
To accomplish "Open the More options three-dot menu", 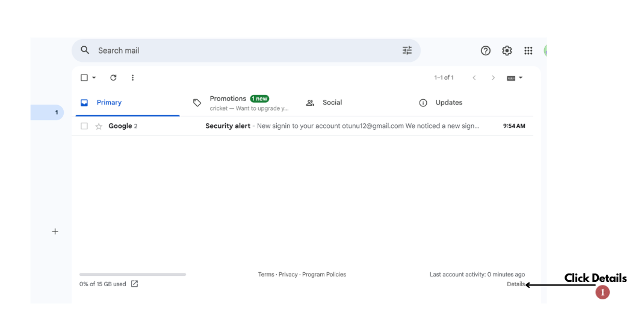I will tap(132, 78).
